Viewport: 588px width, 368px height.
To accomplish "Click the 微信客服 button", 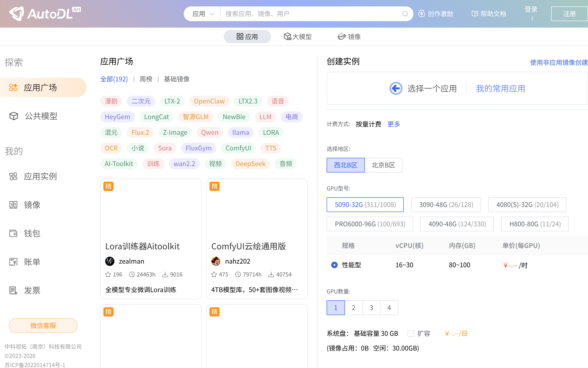I will (43, 325).
